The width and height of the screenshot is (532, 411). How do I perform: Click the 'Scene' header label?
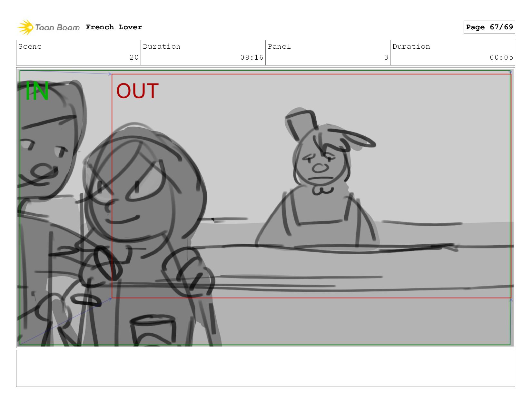(x=30, y=46)
